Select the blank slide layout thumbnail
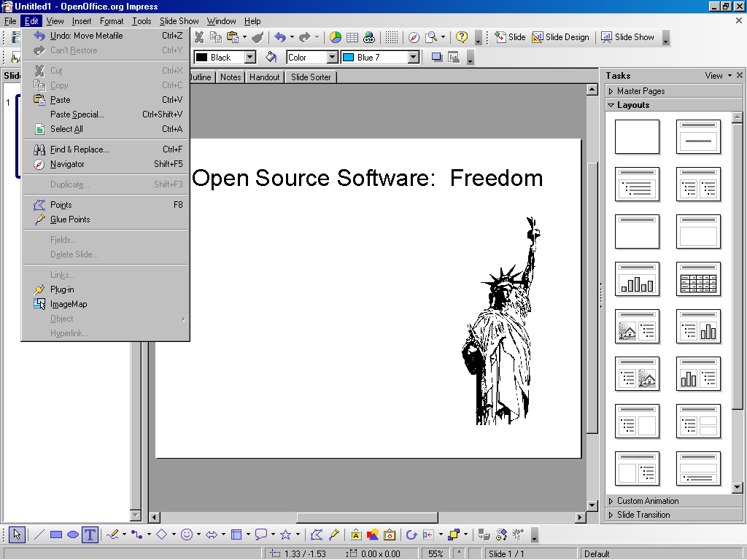The width and height of the screenshot is (747, 560). [637, 137]
